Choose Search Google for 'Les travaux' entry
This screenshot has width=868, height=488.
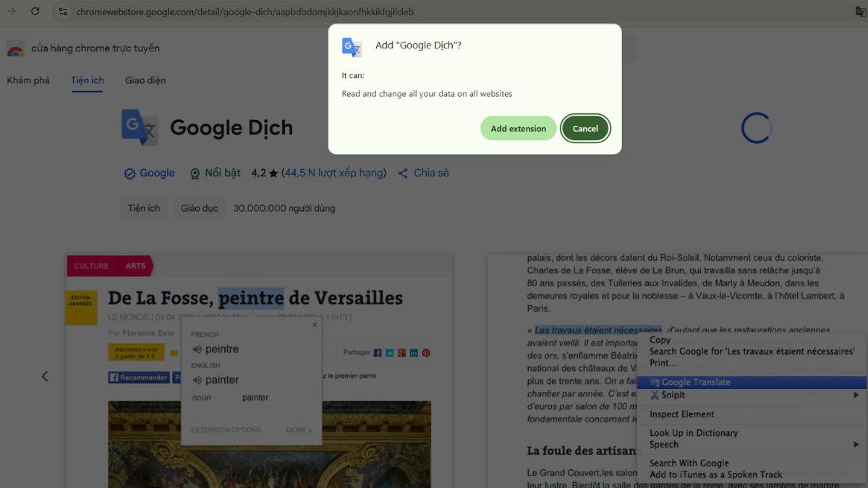pos(752,351)
